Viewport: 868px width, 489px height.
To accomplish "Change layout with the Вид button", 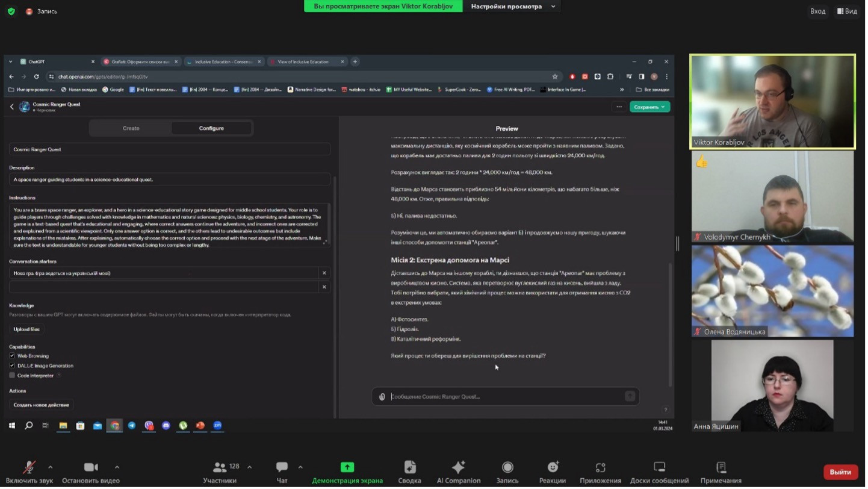I will click(847, 11).
